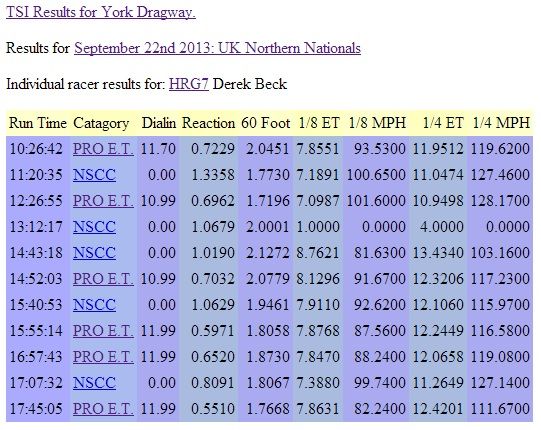
Task: Click the Reaction column header
Action: [208, 123]
